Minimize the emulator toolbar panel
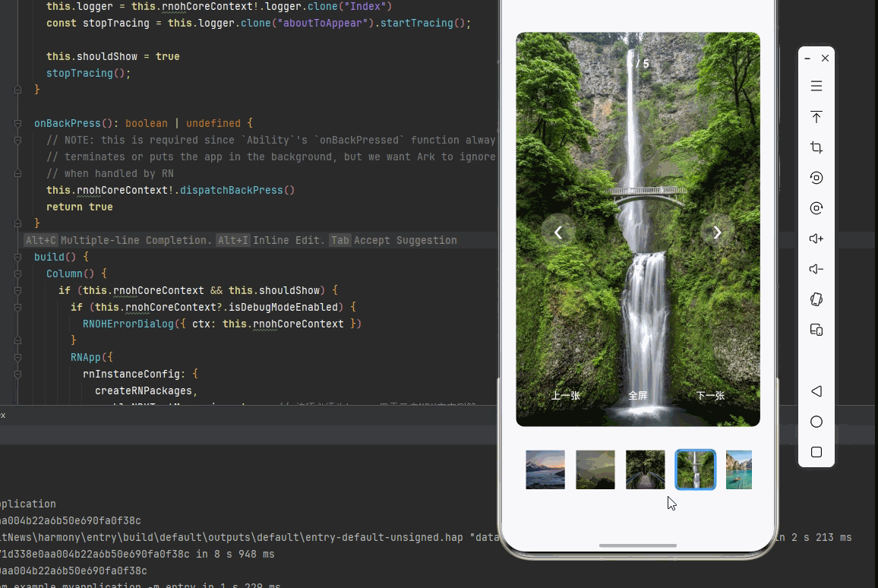The width and height of the screenshot is (878, 588). (x=807, y=58)
